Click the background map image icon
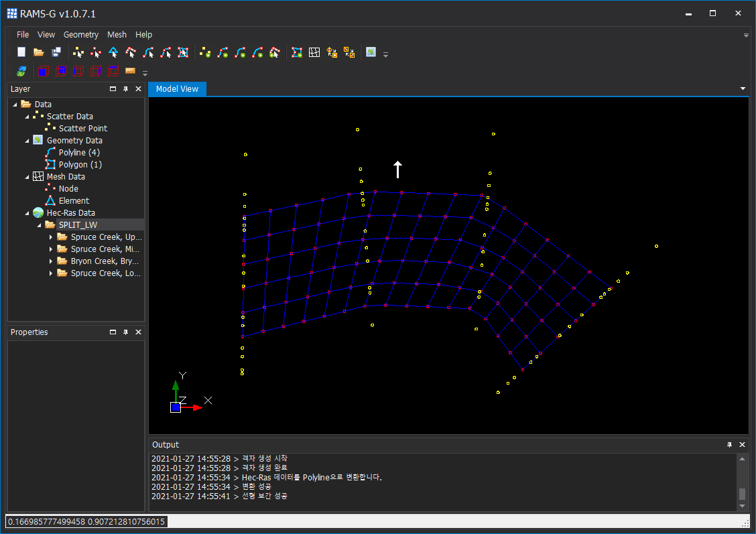756x534 pixels. (x=371, y=52)
